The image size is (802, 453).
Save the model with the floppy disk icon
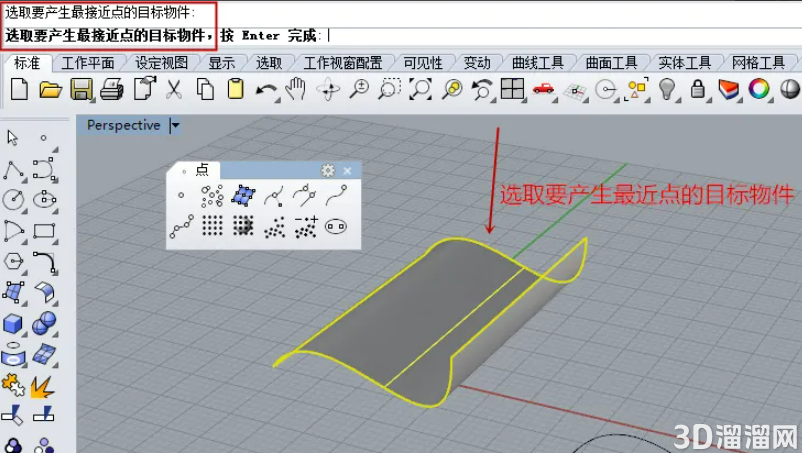(81, 89)
